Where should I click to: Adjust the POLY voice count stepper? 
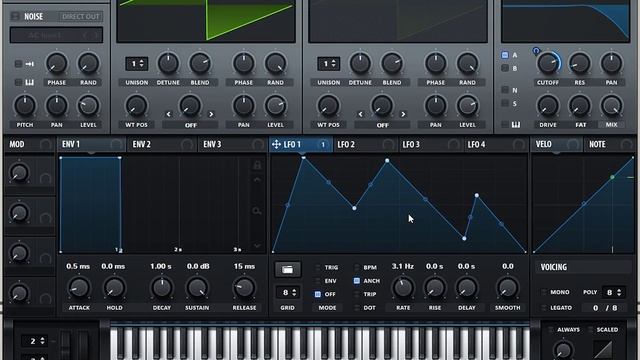613,292
